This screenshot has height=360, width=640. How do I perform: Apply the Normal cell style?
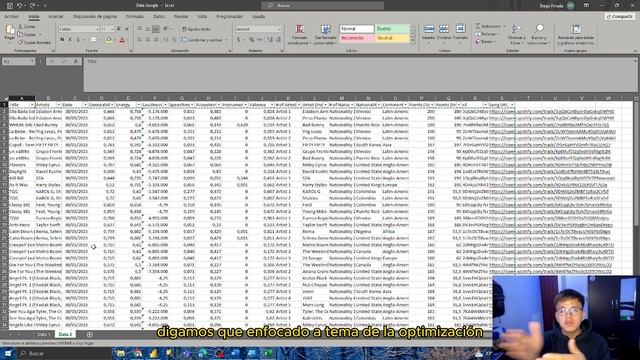click(357, 29)
